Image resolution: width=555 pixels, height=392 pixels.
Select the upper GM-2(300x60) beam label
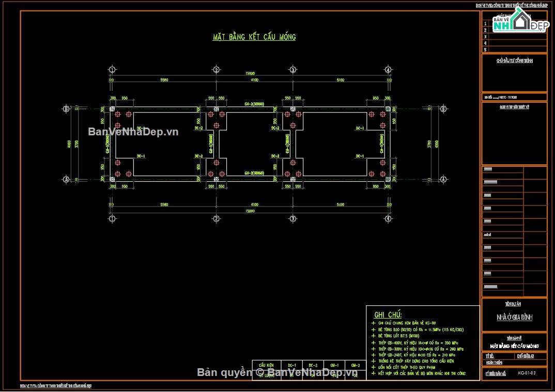point(254,104)
